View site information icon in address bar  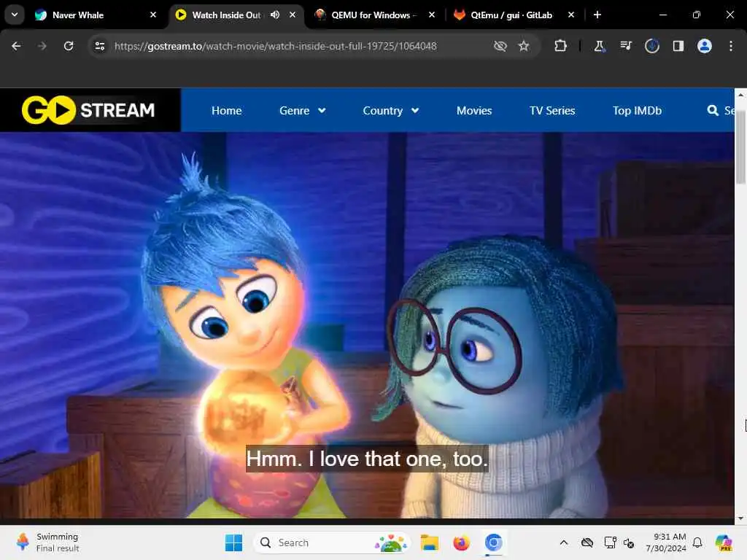[99, 46]
